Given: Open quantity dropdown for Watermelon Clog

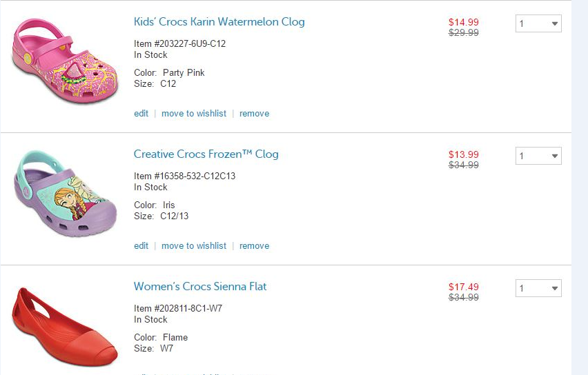Looking at the screenshot, I should point(538,24).
